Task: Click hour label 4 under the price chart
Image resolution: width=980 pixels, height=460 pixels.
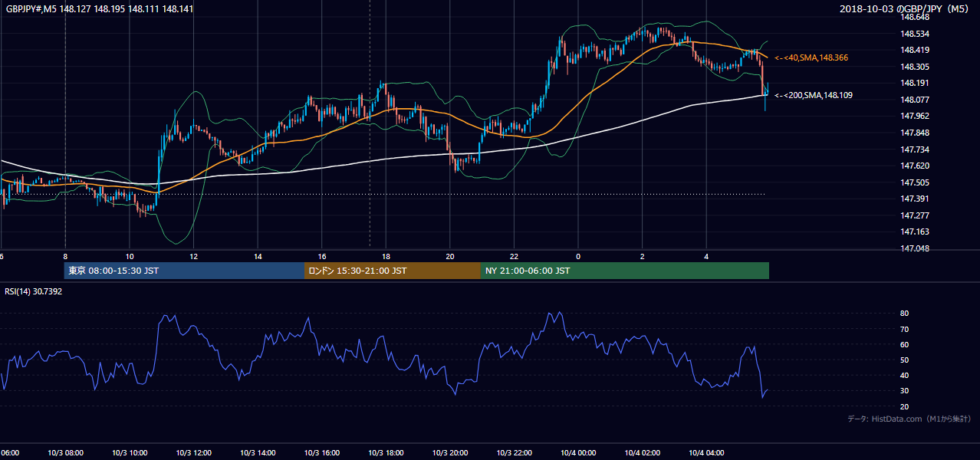Action: pos(706,257)
